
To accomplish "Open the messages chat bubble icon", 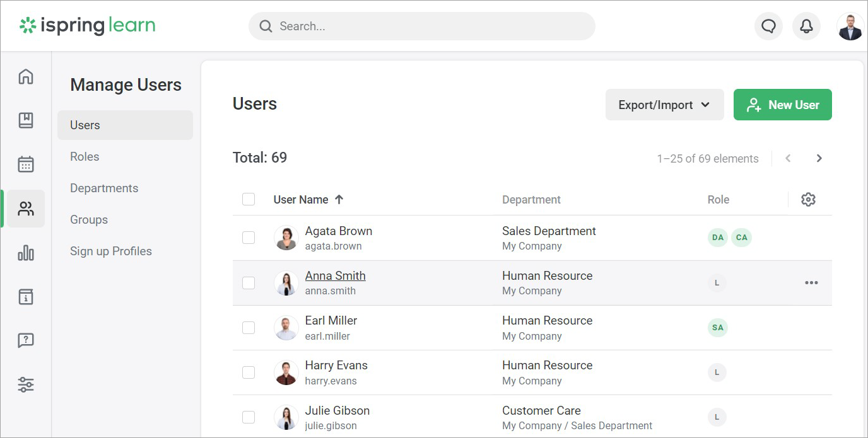I will (x=768, y=26).
